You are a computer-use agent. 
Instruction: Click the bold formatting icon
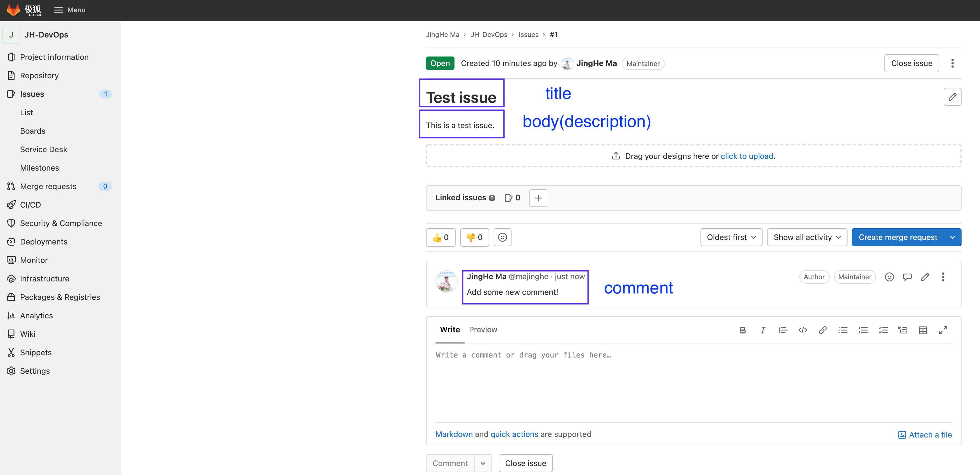point(742,330)
